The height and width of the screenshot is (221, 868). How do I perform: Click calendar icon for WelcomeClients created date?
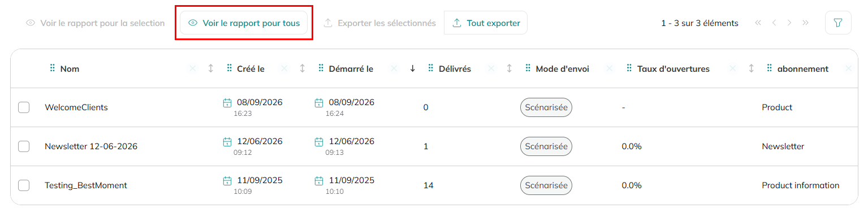[x=227, y=103]
